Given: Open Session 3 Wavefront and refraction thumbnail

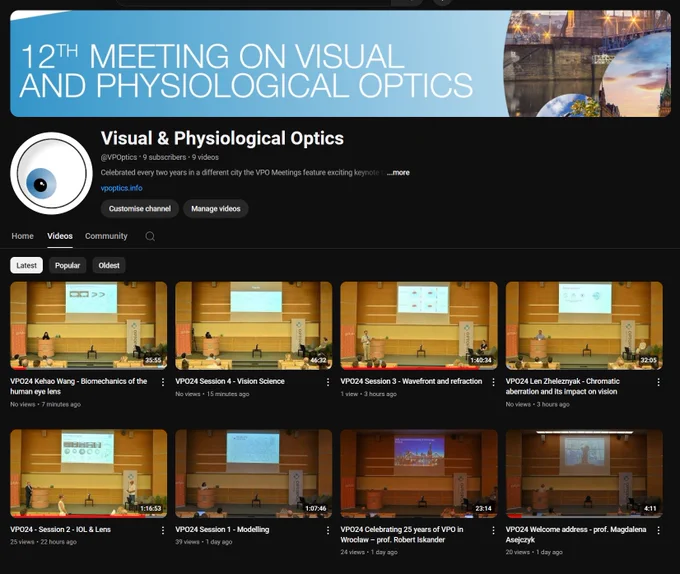Looking at the screenshot, I should pos(419,326).
